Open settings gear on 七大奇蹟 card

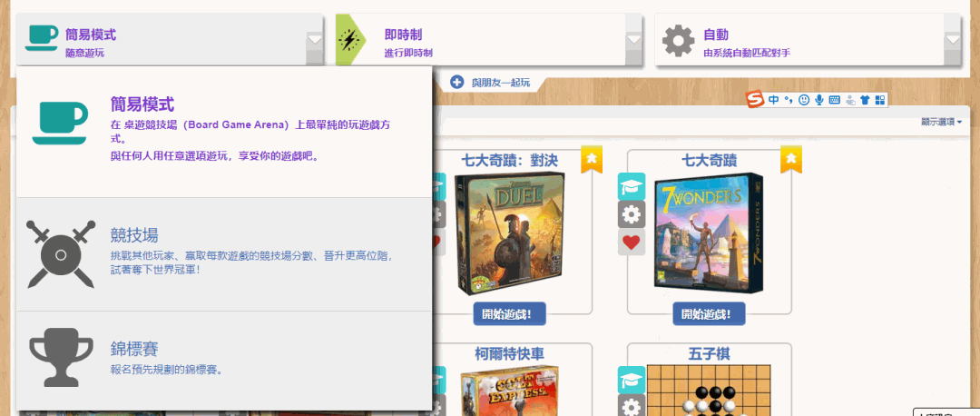coord(632,214)
